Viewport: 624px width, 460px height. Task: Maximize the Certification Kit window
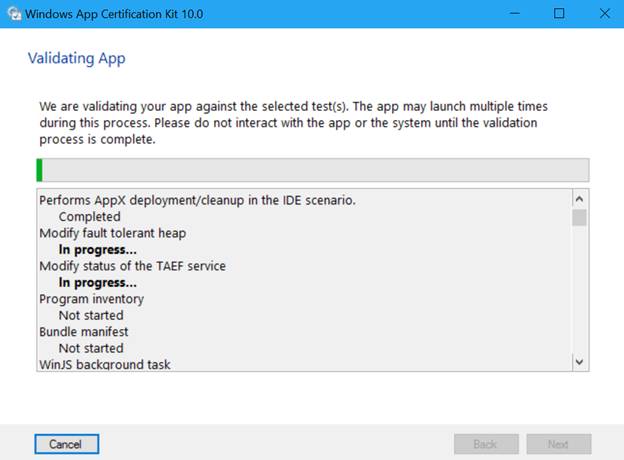tap(559, 14)
